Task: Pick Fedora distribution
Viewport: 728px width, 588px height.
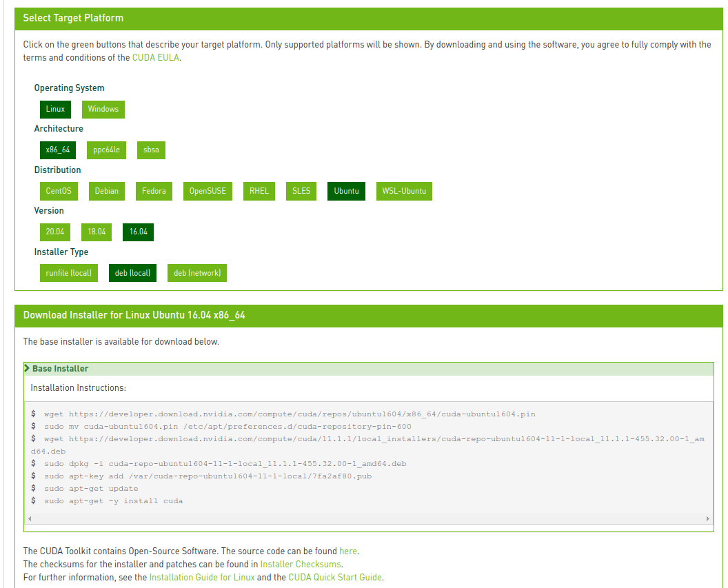Action: [154, 191]
